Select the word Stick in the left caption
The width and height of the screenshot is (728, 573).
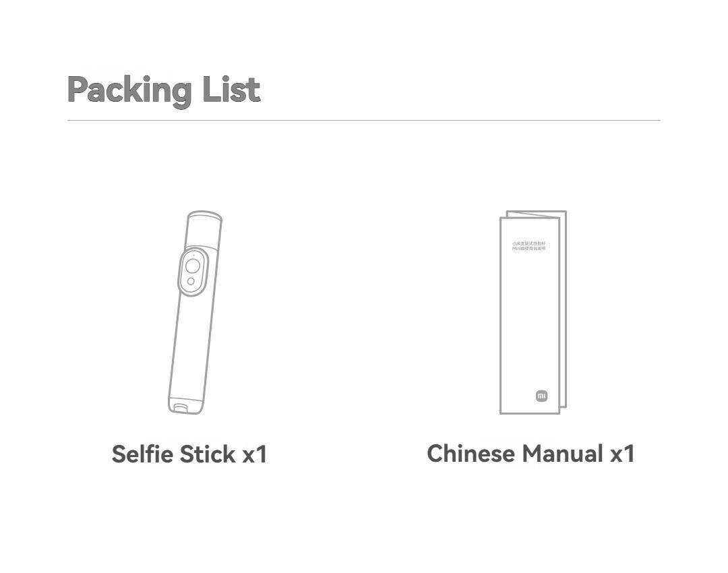[208, 454]
